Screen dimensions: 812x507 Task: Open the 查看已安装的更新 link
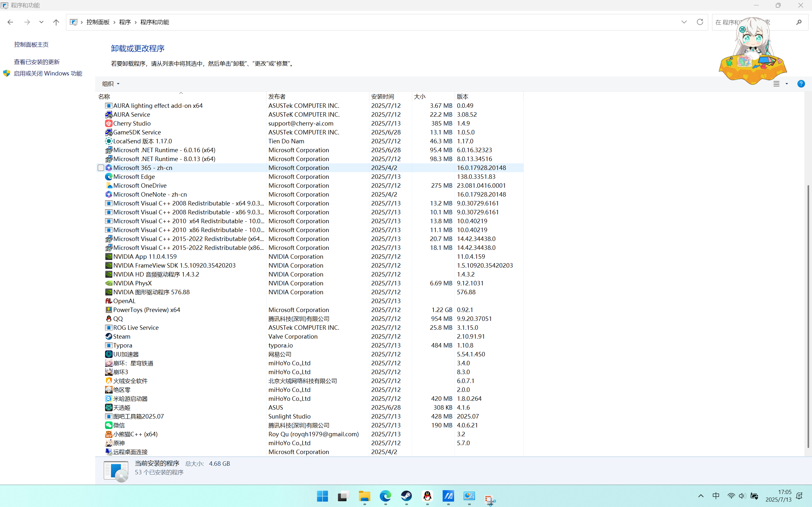(36, 62)
